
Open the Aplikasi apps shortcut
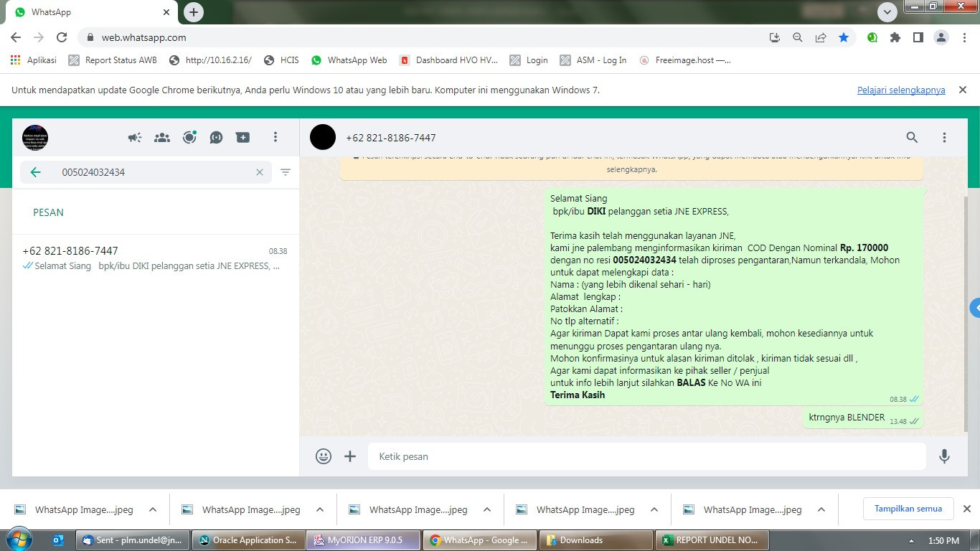coord(34,60)
